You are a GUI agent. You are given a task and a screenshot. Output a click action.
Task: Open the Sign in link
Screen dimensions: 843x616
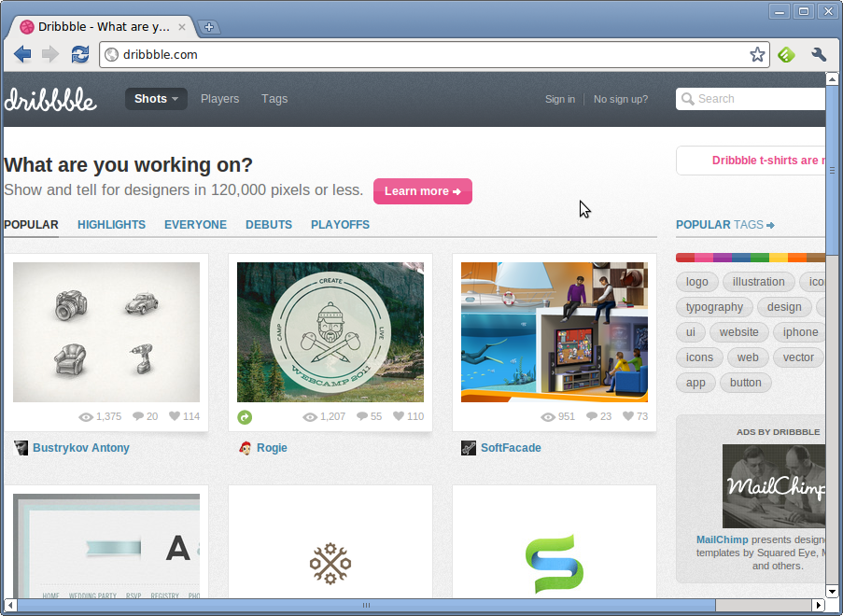[x=560, y=99]
